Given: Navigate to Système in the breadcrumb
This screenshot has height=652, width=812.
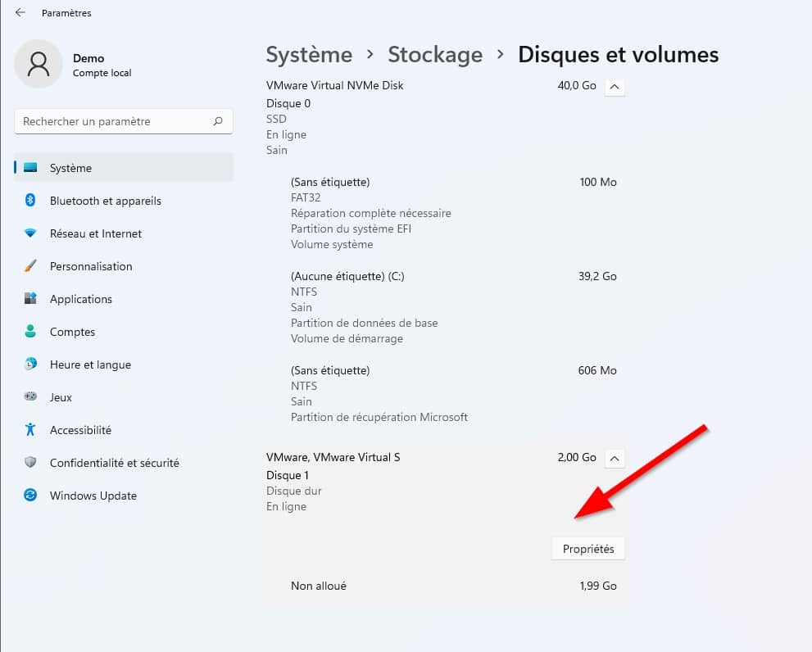Looking at the screenshot, I should coord(309,55).
